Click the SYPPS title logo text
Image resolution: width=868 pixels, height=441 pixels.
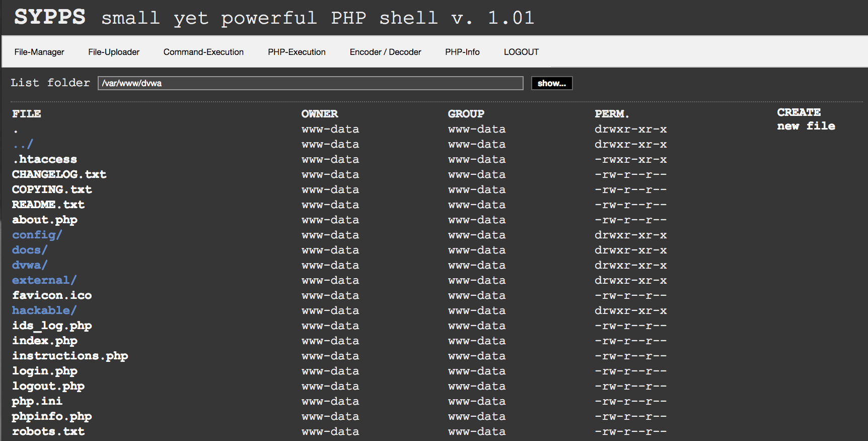(x=50, y=17)
